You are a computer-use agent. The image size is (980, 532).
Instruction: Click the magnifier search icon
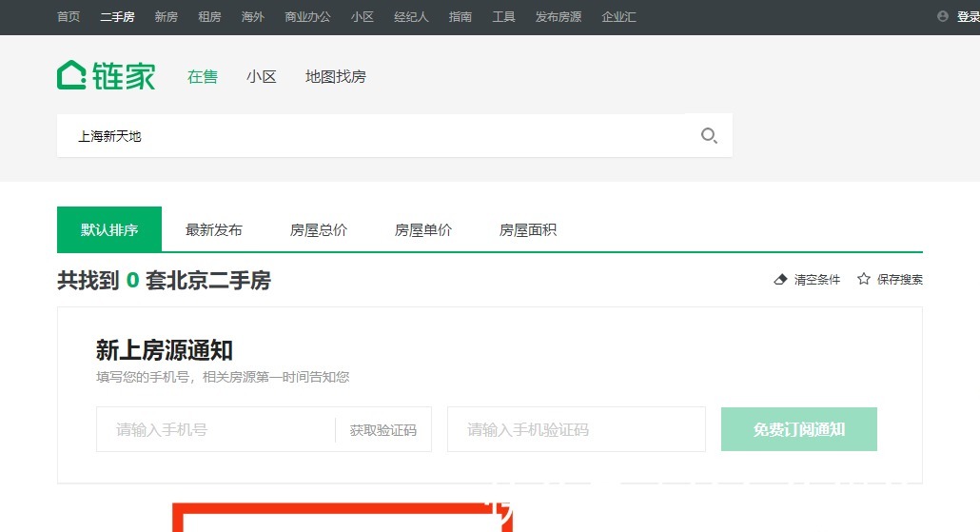[709, 136]
